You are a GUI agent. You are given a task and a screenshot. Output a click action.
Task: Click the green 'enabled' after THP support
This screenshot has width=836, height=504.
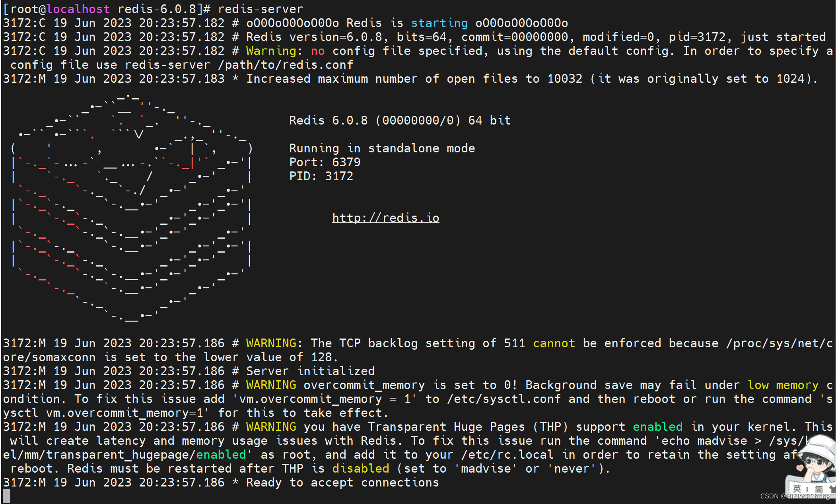tap(657, 427)
